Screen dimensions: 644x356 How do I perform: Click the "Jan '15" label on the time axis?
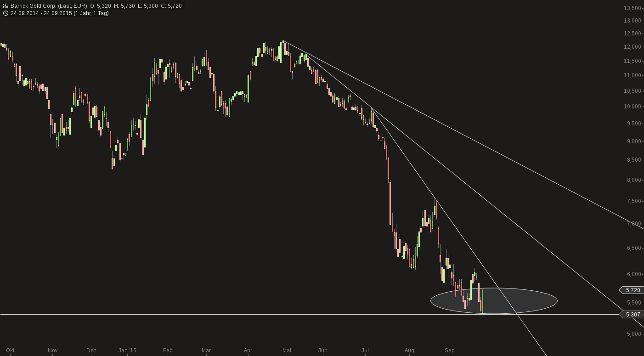127,350
